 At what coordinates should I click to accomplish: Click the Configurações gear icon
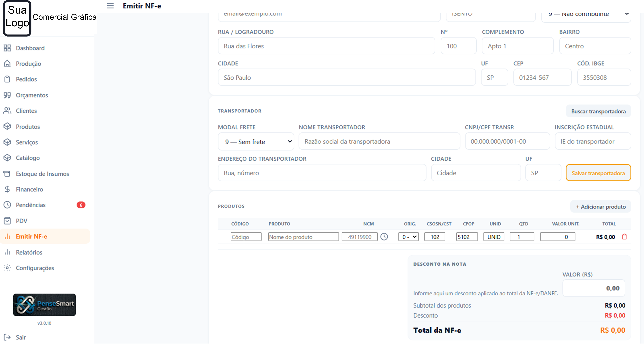pyautogui.click(x=7, y=268)
